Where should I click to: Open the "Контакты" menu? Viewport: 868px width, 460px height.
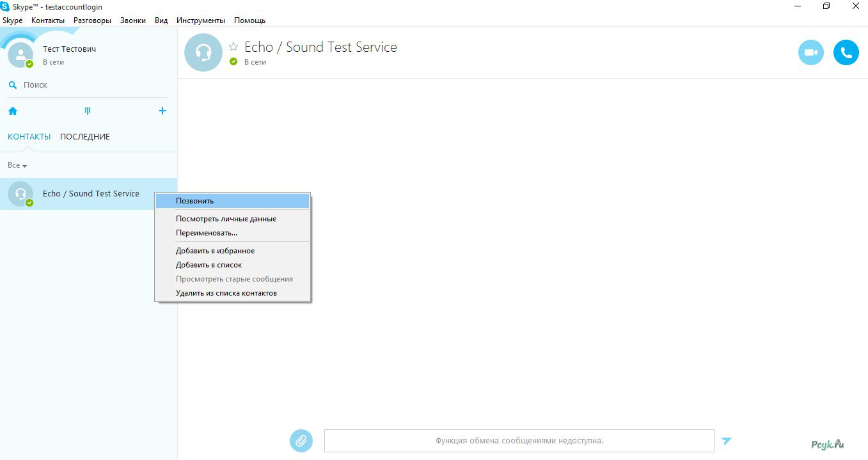pos(48,20)
